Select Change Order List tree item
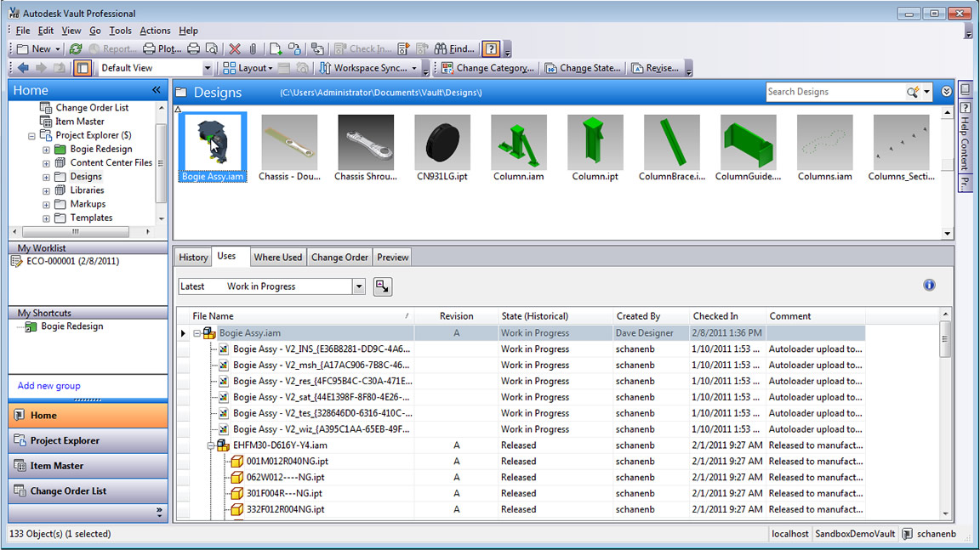Image resolution: width=980 pixels, height=550 pixels. (92, 108)
